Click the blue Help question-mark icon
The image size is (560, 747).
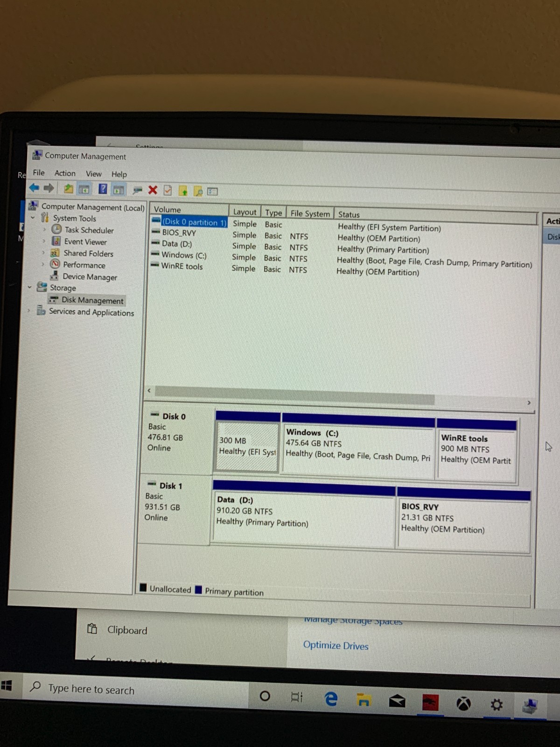103,189
